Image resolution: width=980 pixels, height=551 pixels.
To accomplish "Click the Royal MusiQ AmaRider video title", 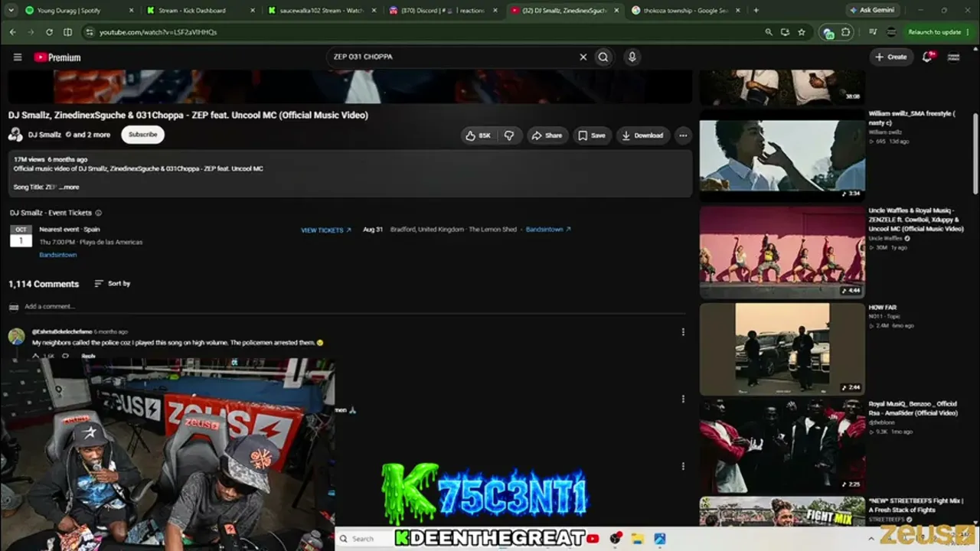I will [x=913, y=409].
